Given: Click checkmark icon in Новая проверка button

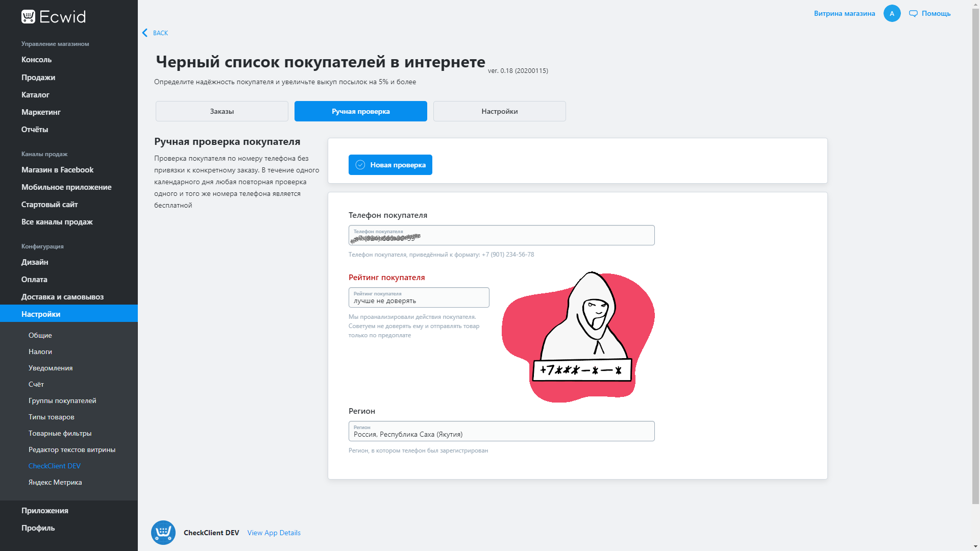Looking at the screenshot, I should (360, 165).
